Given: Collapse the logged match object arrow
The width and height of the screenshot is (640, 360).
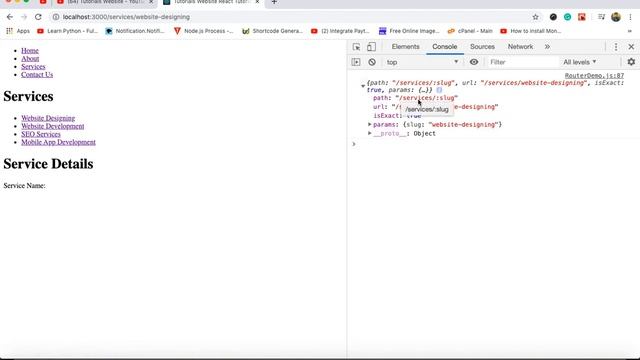Looking at the screenshot, I should click(x=363, y=86).
